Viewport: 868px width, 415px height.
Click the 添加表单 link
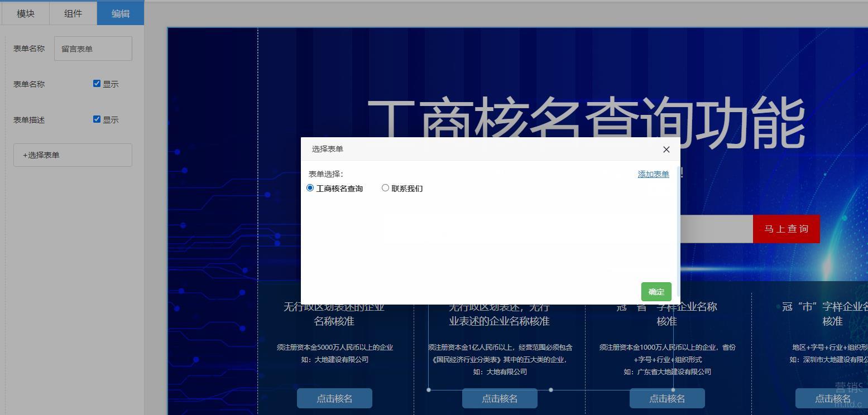pyautogui.click(x=653, y=174)
